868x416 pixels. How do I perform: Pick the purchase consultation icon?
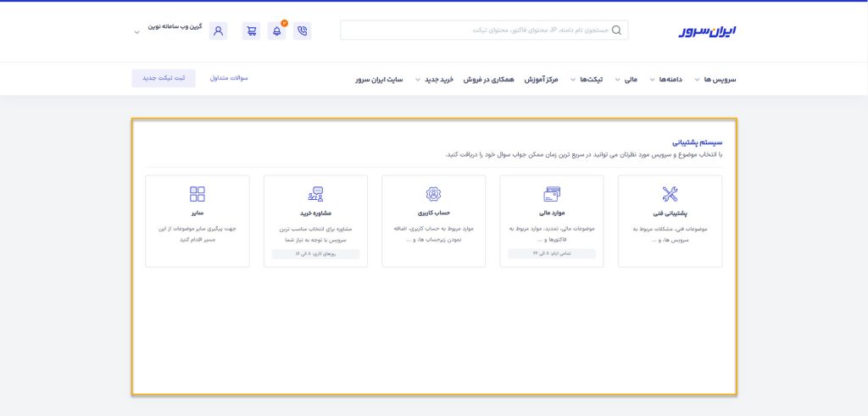(x=315, y=194)
